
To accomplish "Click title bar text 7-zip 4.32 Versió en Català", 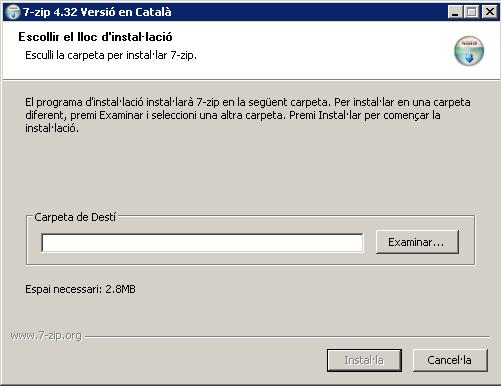I will point(97,12).
